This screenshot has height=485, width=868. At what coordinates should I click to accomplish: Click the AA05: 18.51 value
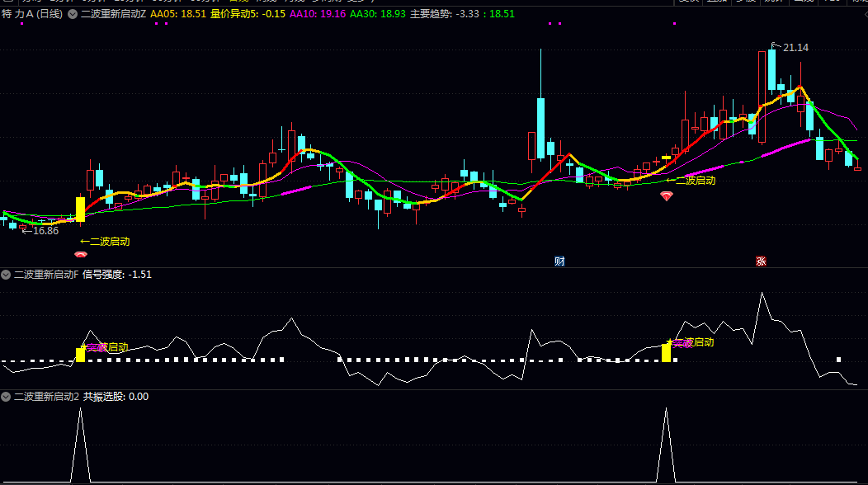click(x=177, y=14)
